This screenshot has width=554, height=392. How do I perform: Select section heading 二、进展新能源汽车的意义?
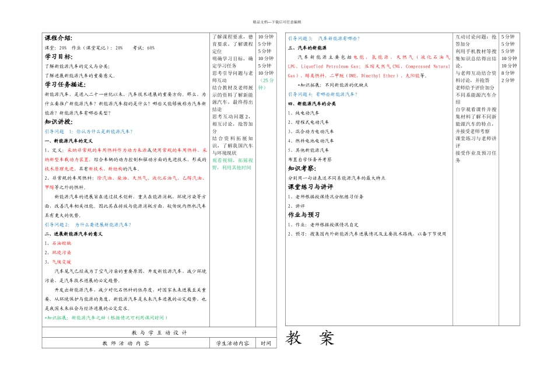73,234
